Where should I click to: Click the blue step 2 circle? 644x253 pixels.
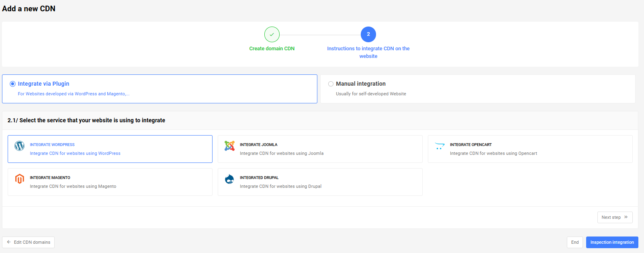[x=368, y=35]
